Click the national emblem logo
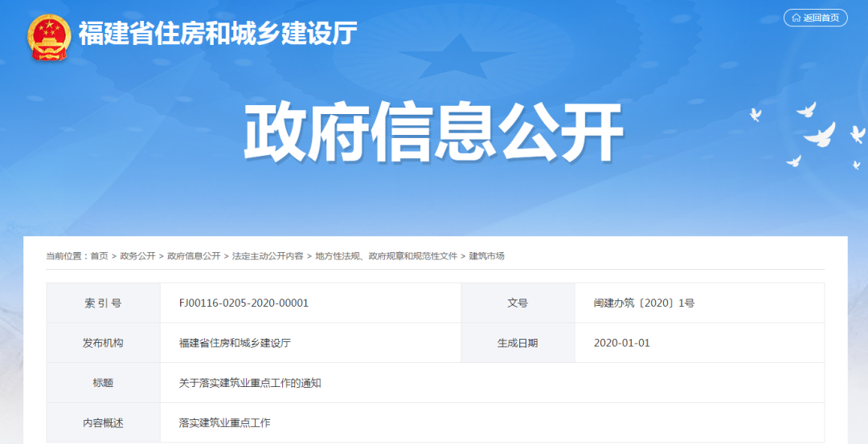 pos(49,38)
